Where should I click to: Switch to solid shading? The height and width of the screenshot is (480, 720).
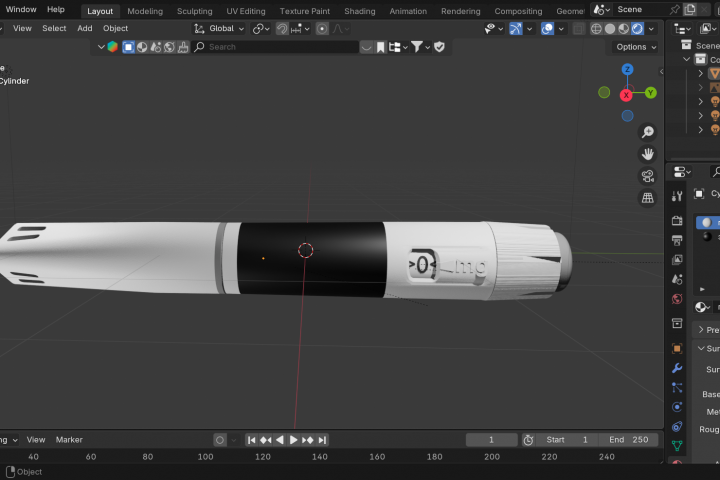[610, 28]
